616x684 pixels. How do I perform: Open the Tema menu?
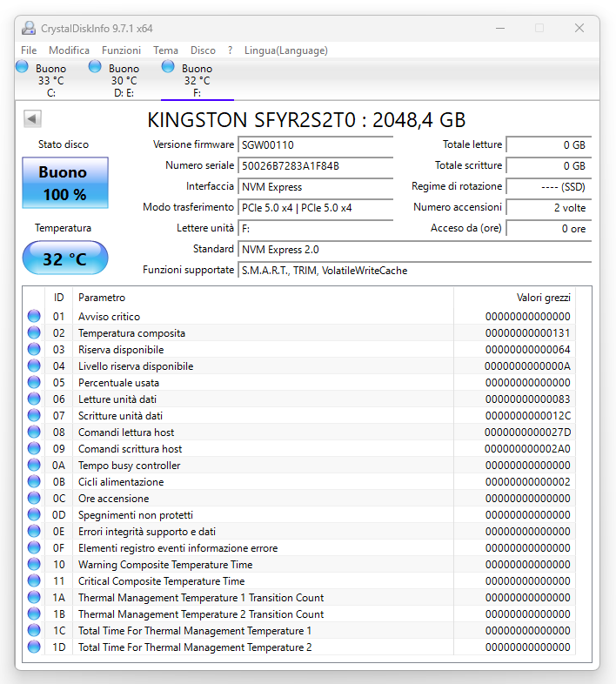coord(165,50)
